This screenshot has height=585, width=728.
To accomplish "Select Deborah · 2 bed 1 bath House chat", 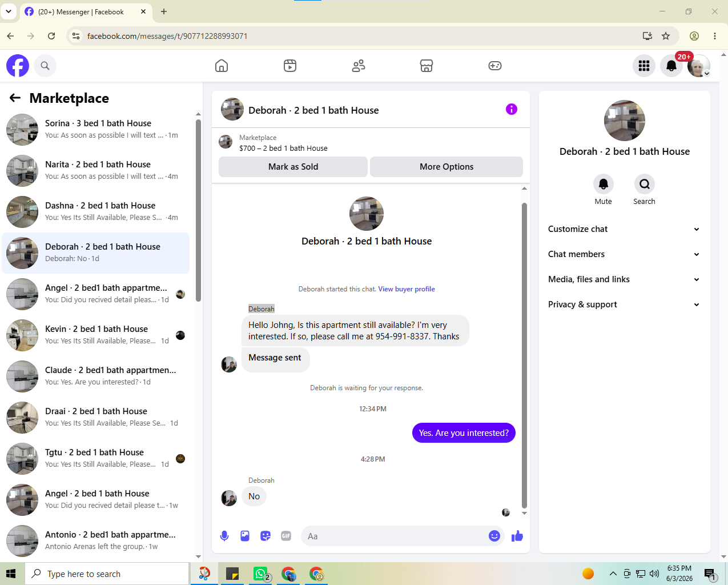I will tap(96, 253).
